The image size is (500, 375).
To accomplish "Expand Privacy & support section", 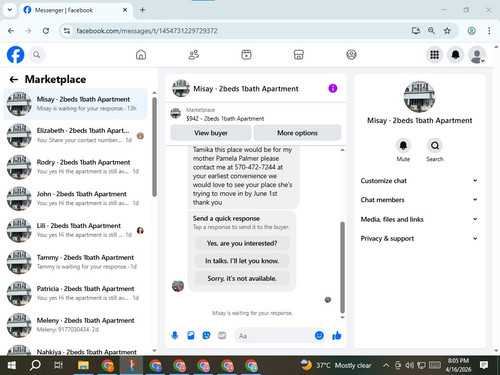I will click(x=419, y=238).
